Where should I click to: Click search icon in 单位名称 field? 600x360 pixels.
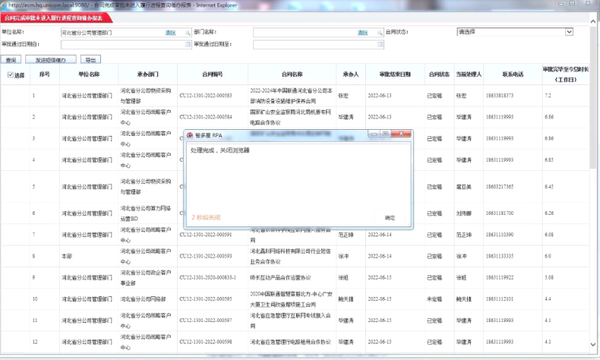click(x=188, y=33)
